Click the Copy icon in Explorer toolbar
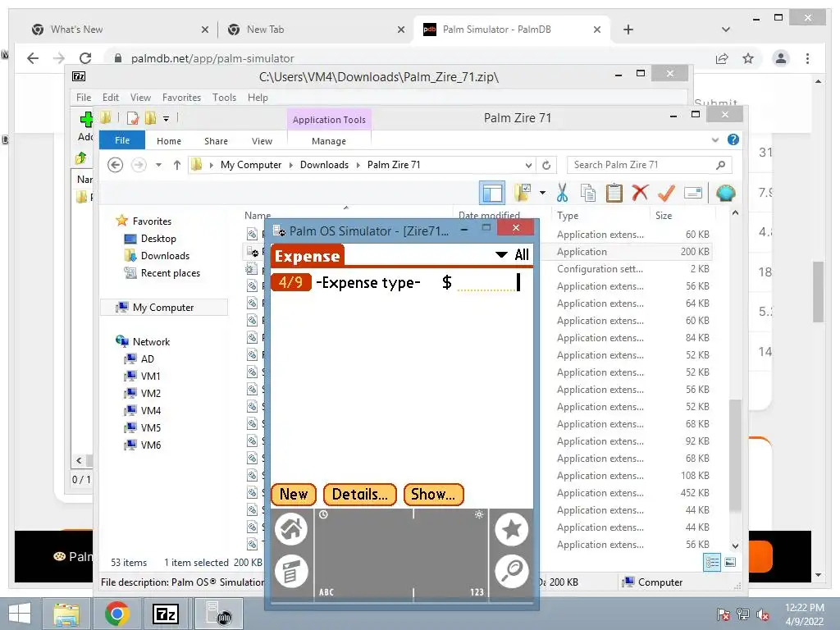 [587, 193]
